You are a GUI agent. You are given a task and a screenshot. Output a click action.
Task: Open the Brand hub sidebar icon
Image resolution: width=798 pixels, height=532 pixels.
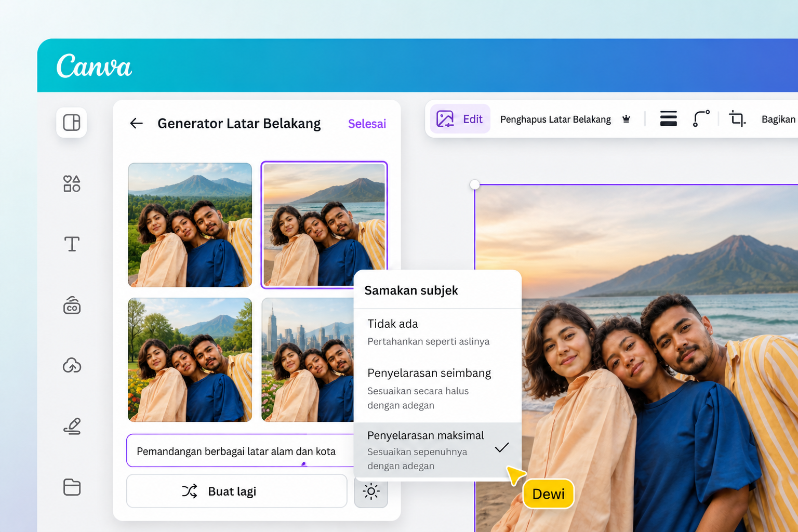(x=72, y=305)
